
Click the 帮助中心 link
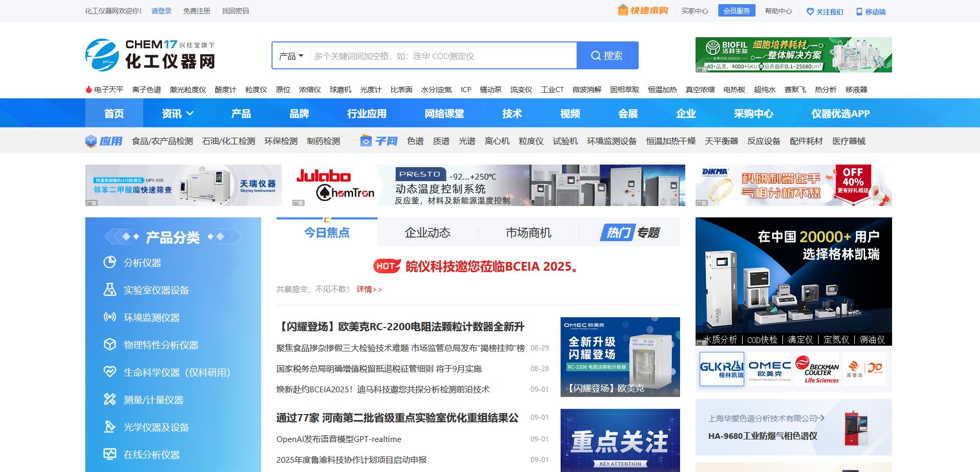click(x=778, y=11)
